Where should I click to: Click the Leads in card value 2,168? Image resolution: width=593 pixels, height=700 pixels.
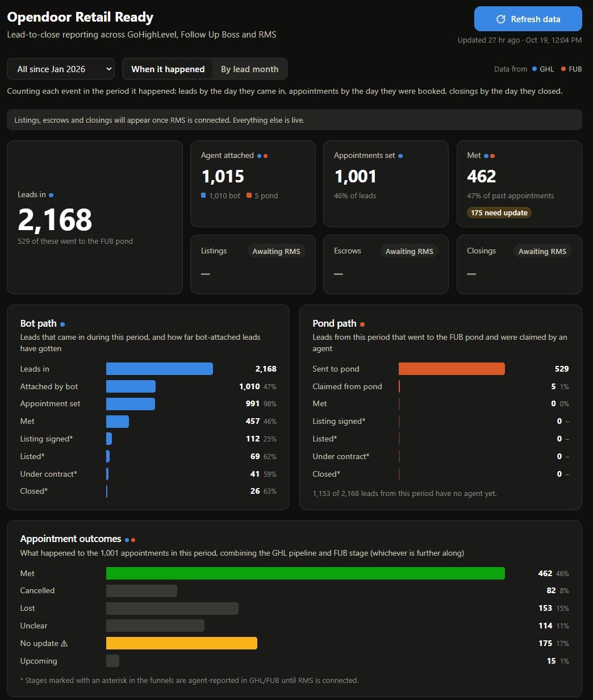[55, 220]
